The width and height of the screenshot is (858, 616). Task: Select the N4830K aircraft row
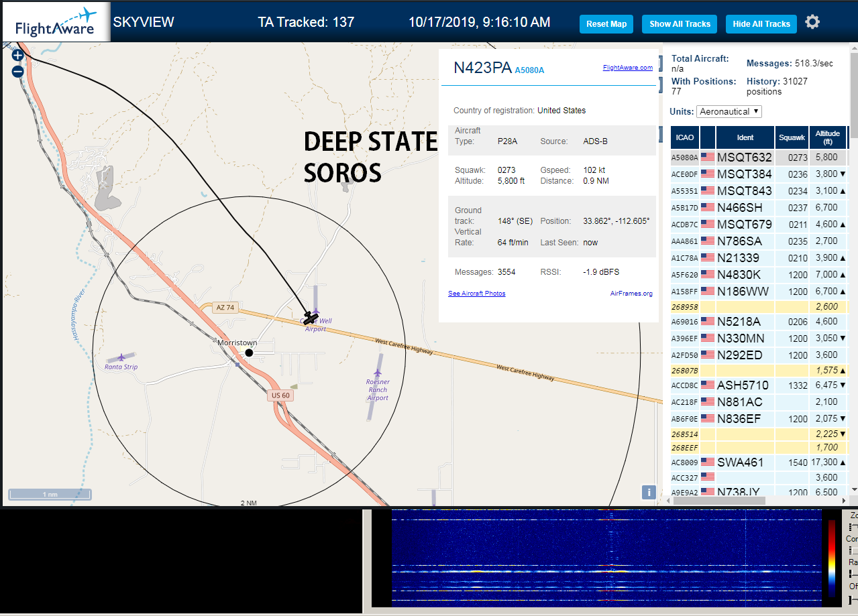pos(759,275)
